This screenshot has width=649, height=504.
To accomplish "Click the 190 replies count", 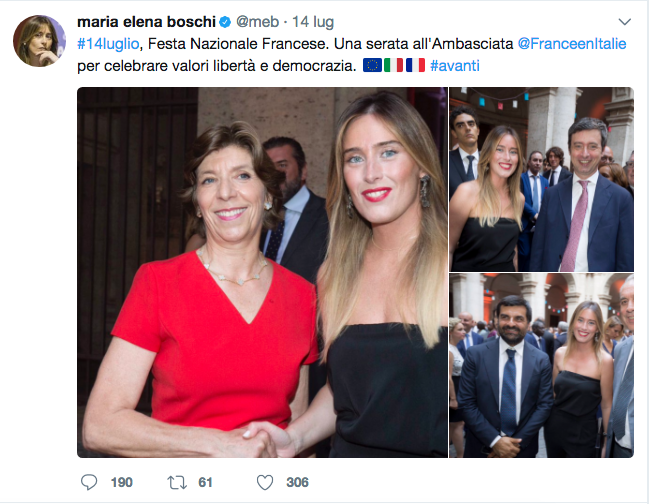I will pyautogui.click(x=121, y=482).
